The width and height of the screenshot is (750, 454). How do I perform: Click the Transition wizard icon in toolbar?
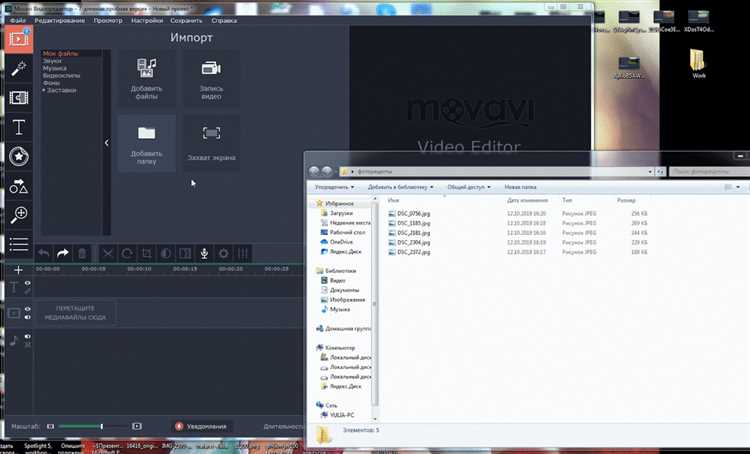click(185, 254)
